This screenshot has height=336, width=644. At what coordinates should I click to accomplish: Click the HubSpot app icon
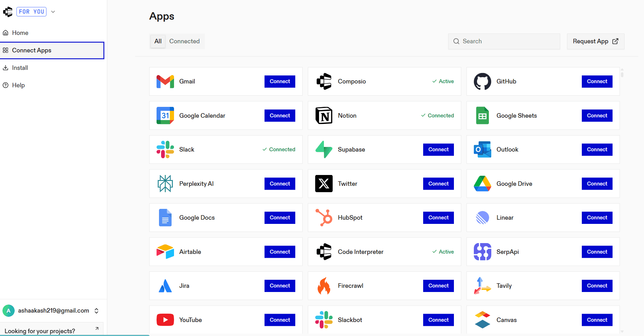(324, 218)
